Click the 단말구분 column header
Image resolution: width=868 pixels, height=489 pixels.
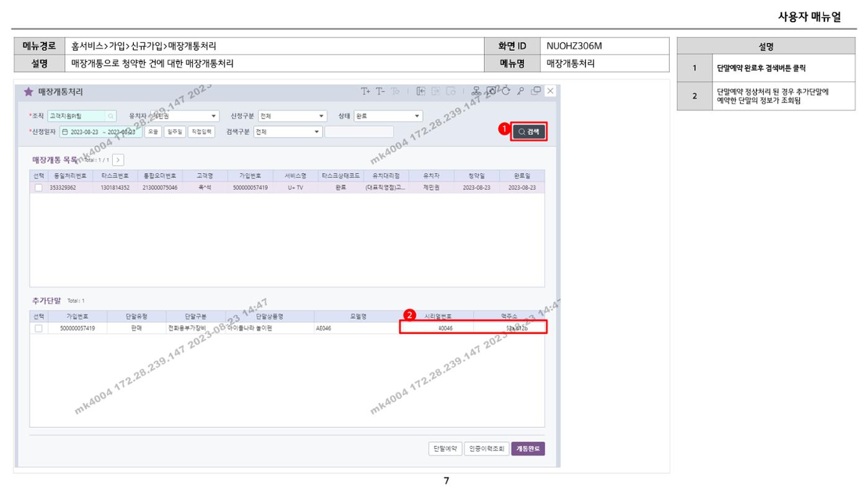(x=195, y=316)
